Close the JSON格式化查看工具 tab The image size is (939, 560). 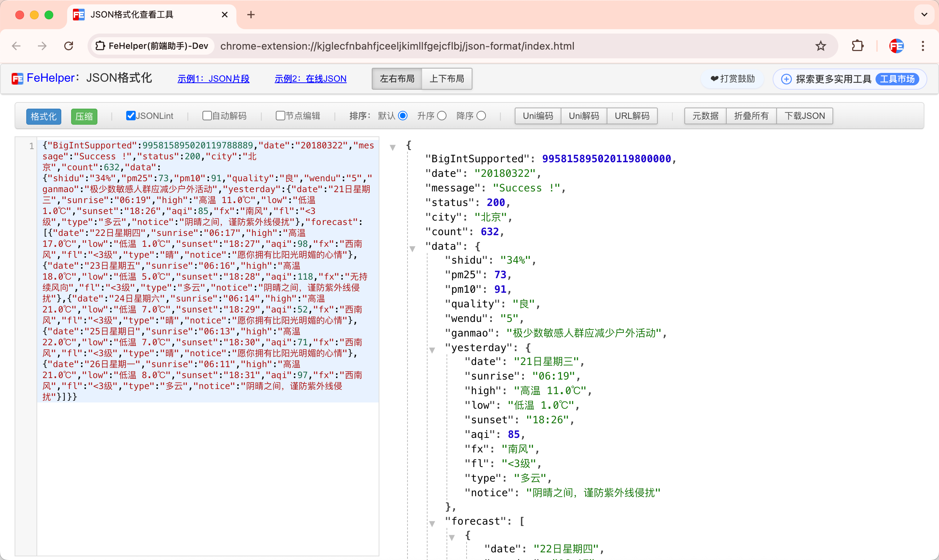[225, 15]
